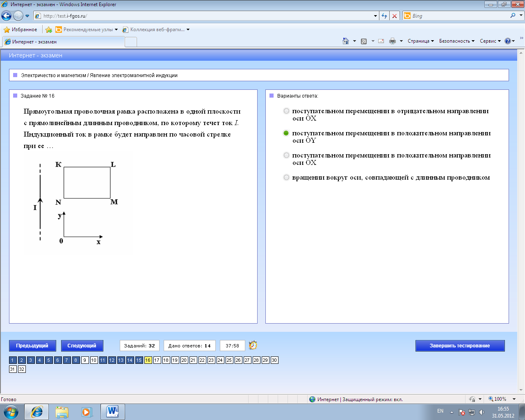Switch to Microsoft Word on taskbar

(x=112, y=412)
